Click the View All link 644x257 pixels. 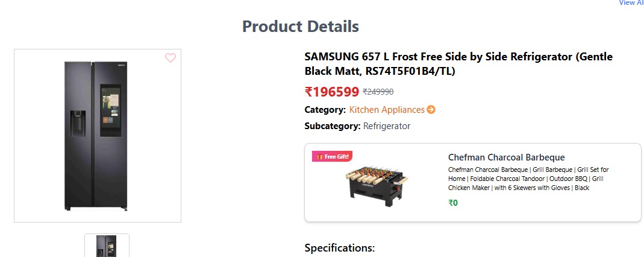[631, 2]
